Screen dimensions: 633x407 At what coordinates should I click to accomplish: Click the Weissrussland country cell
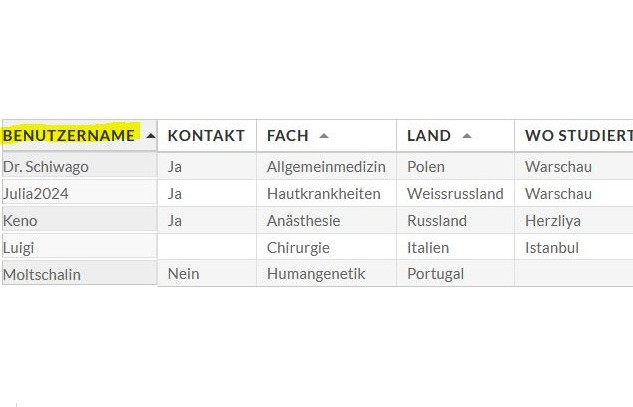pyautogui.click(x=455, y=193)
